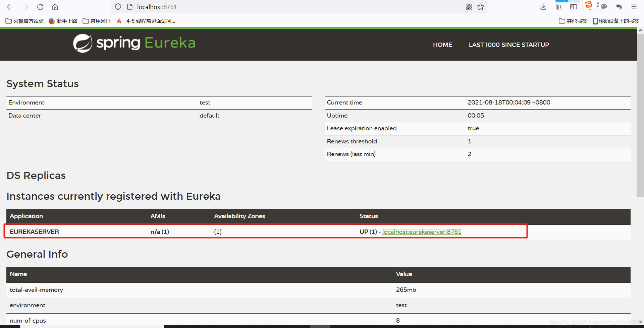644x328 pixels.
Task: Click the EUREKASERVER application cell
Action: [x=34, y=232]
